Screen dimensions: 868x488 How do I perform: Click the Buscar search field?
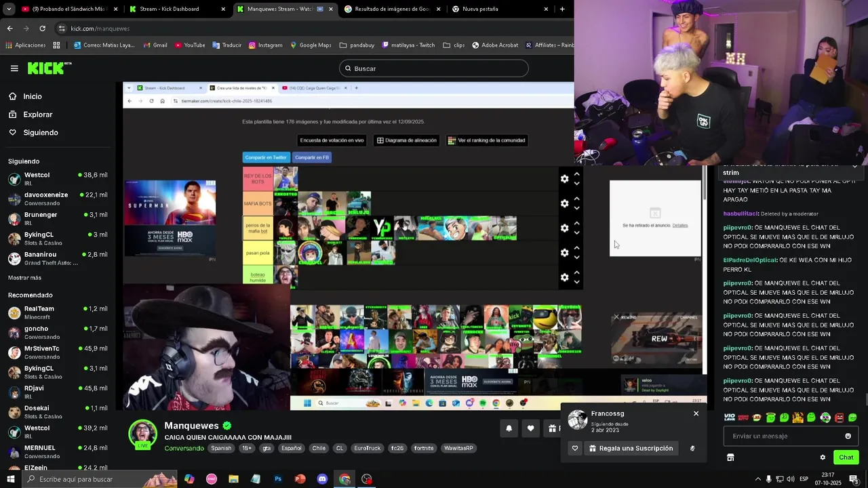coord(433,68)
